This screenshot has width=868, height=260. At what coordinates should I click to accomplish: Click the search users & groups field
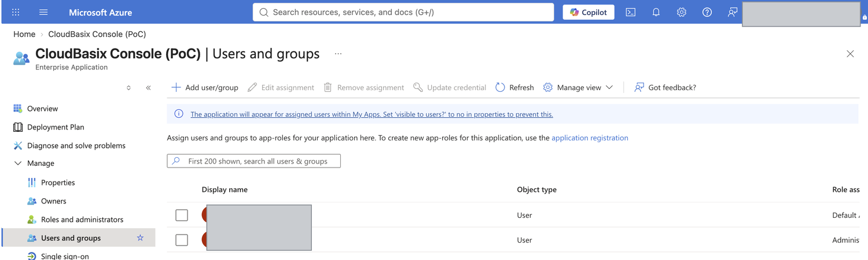253,161
